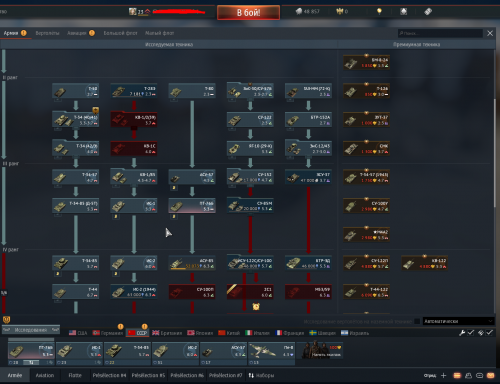Toggle helicopter research on ground vehicles checkbox
The image size is (500, 384).
[x=417, y=321]
